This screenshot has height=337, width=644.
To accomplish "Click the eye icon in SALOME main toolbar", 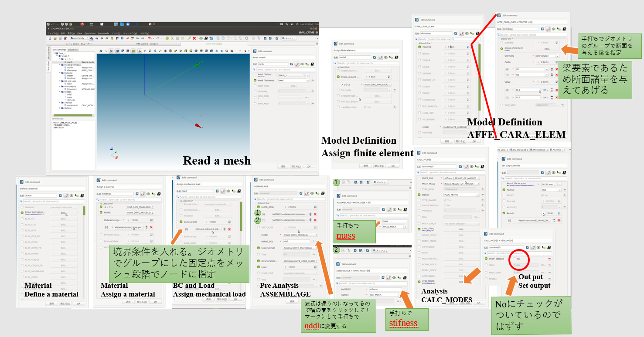I will coord(201,38).
